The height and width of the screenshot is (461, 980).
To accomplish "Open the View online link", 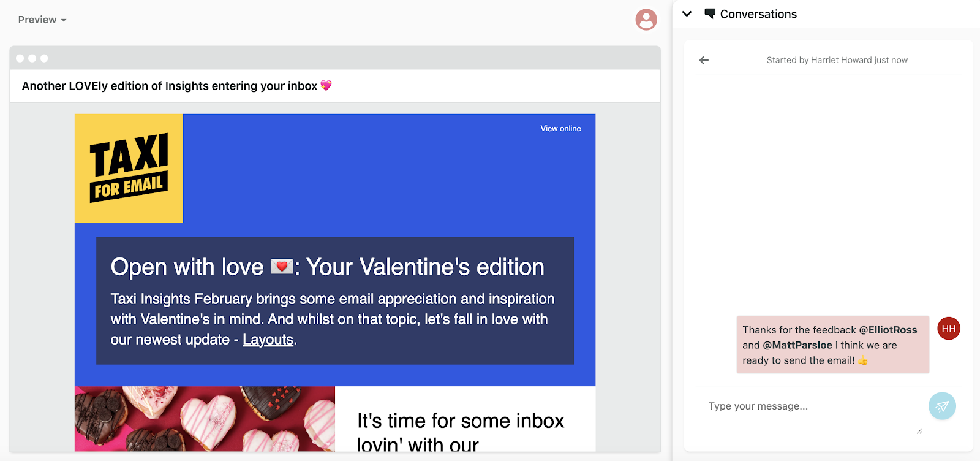I will coord(560,128).
